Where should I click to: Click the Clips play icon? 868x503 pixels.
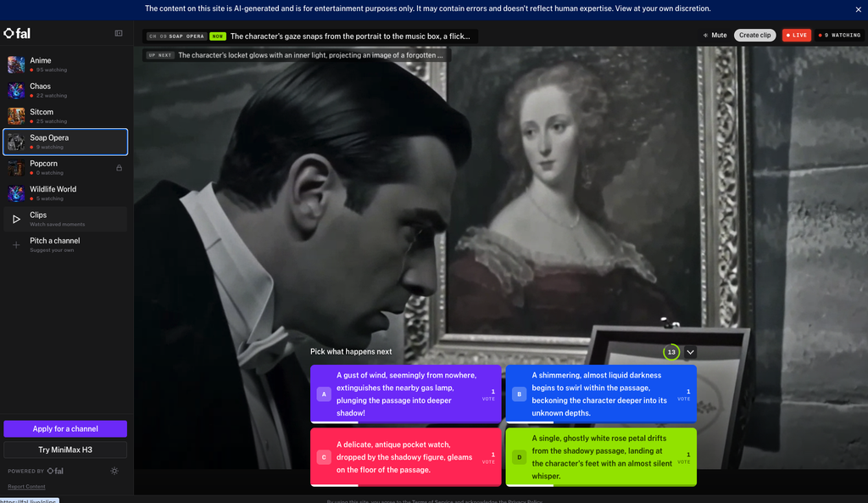[x=17, y=220]
